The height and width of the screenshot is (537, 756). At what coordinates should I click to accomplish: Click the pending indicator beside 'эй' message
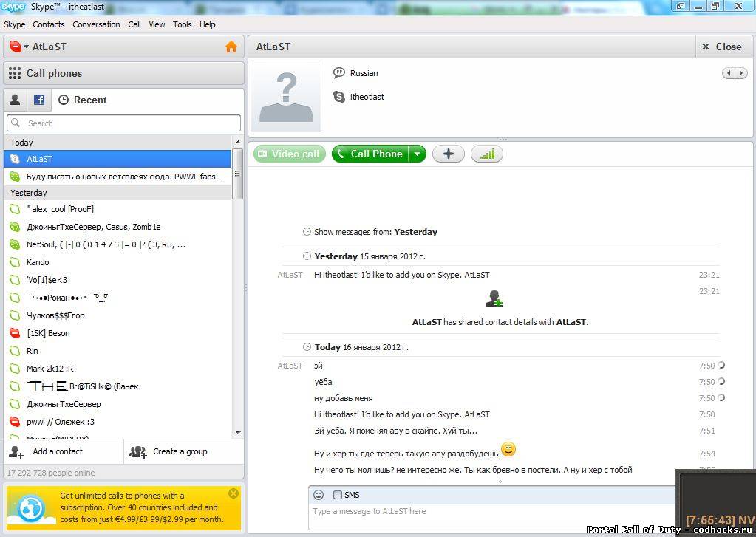(x=721, y=366)
